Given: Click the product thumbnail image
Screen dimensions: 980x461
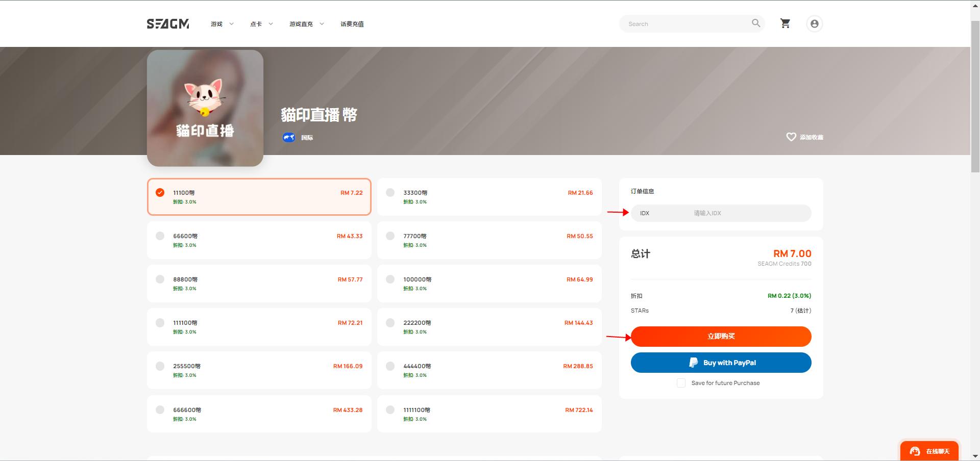Looking at the screenshot, I should coord(205,108).
